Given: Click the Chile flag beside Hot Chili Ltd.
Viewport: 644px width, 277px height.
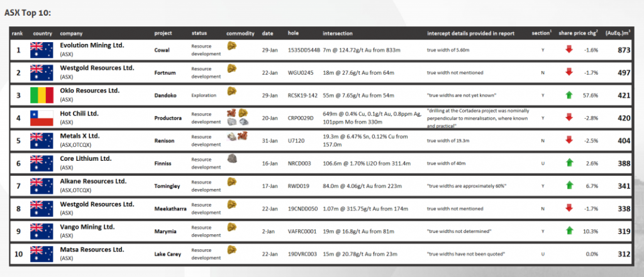Looking at the screenshot, I should (x=42, y=117).
